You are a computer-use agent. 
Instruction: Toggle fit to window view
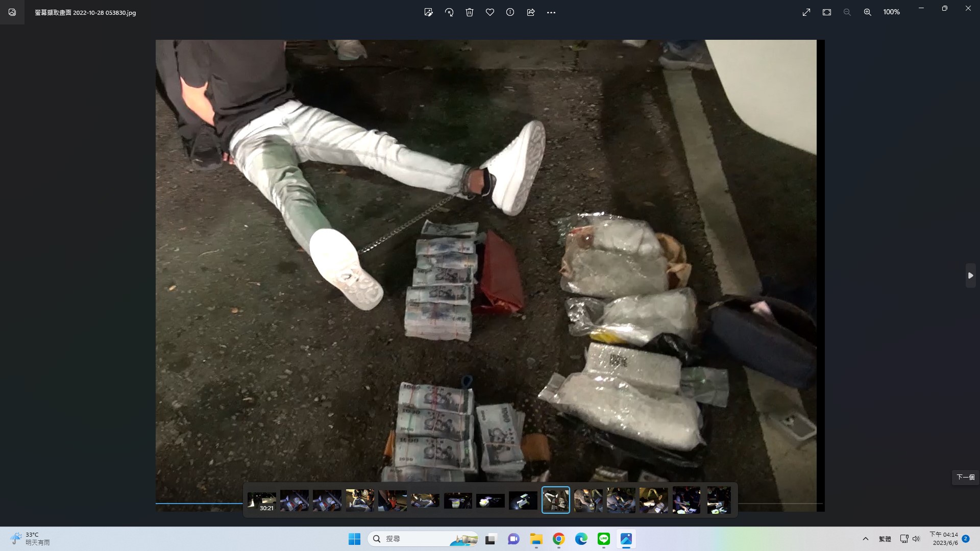click(x=827, y=12)
